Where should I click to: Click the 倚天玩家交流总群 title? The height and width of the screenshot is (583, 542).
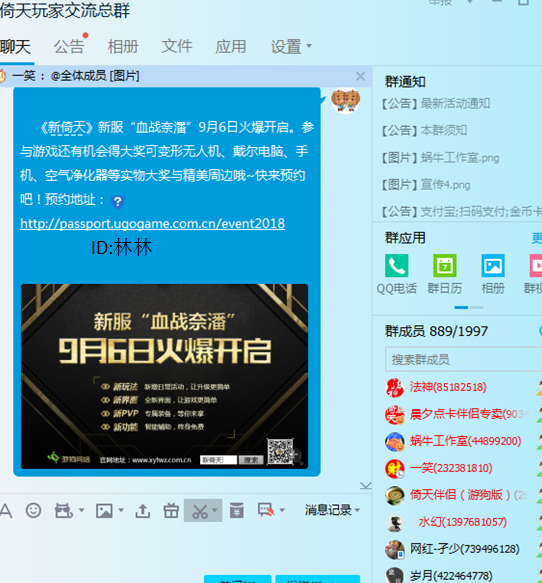65,10
